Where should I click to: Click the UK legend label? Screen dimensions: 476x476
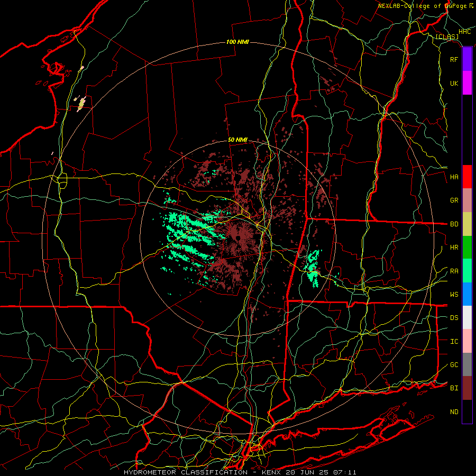click(454, 84)
